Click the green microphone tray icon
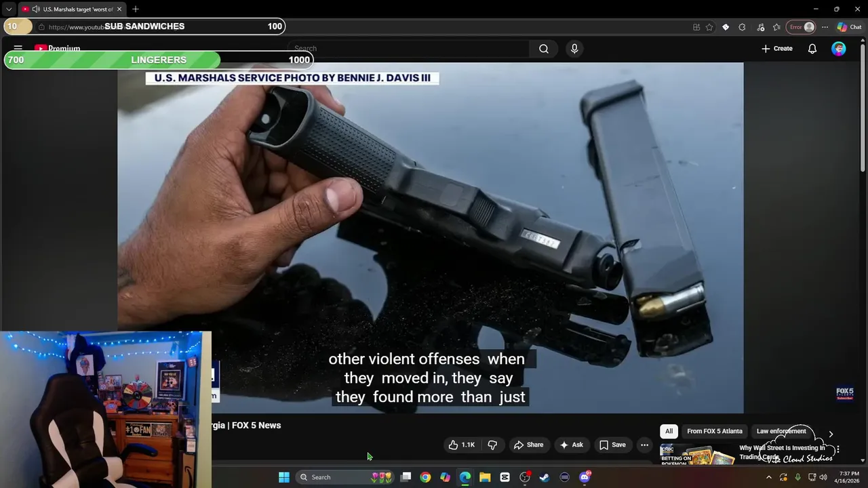This screenshot has width=868, height=488. click(797, 477)
